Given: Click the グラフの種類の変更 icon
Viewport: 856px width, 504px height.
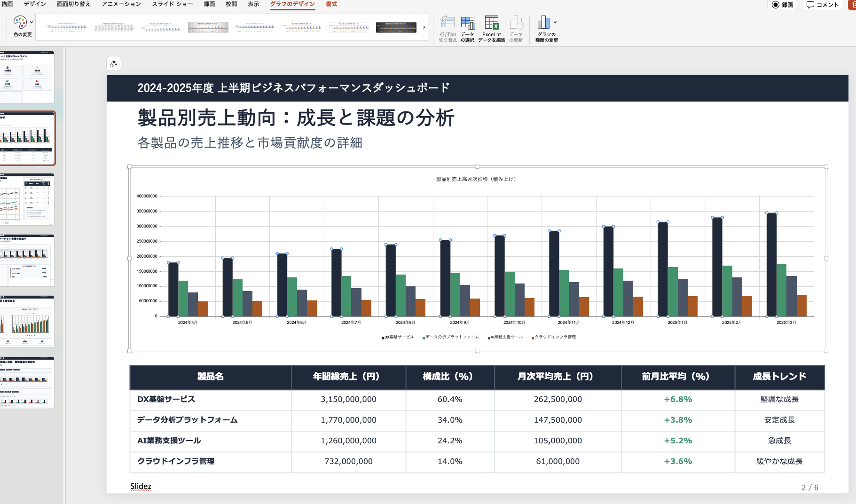Looking at the screenshot, I should 543,23.
